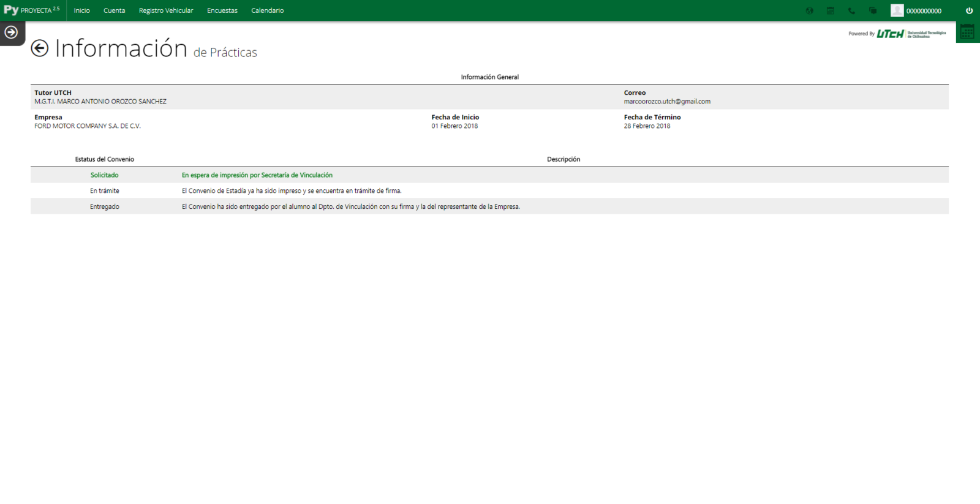Select Encuestas in navigation bar
Viewport: 980px width, 504px height.
[222, 10]
